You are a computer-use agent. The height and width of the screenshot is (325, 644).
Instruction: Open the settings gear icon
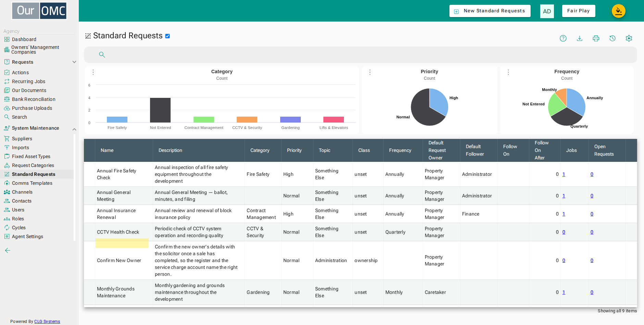(x=629, y=38)
